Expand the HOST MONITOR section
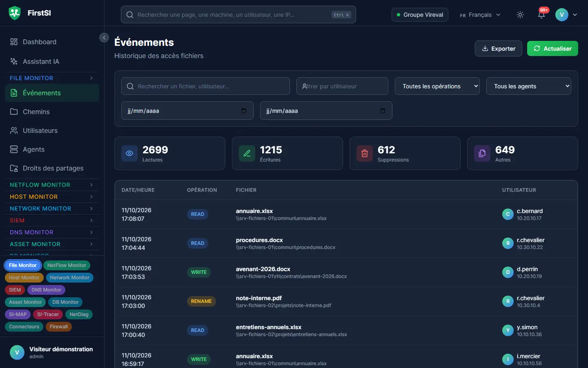588x368 pixels. point(52,197)
